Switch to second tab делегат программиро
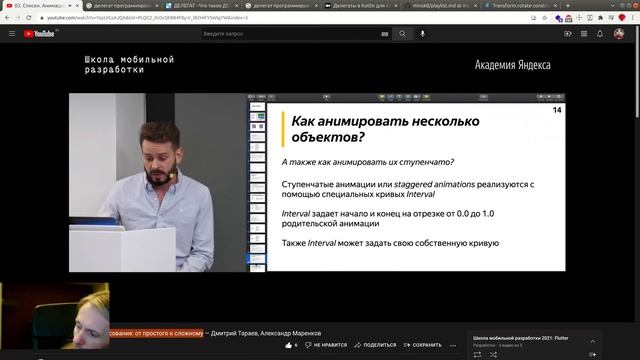 [122, 6]
